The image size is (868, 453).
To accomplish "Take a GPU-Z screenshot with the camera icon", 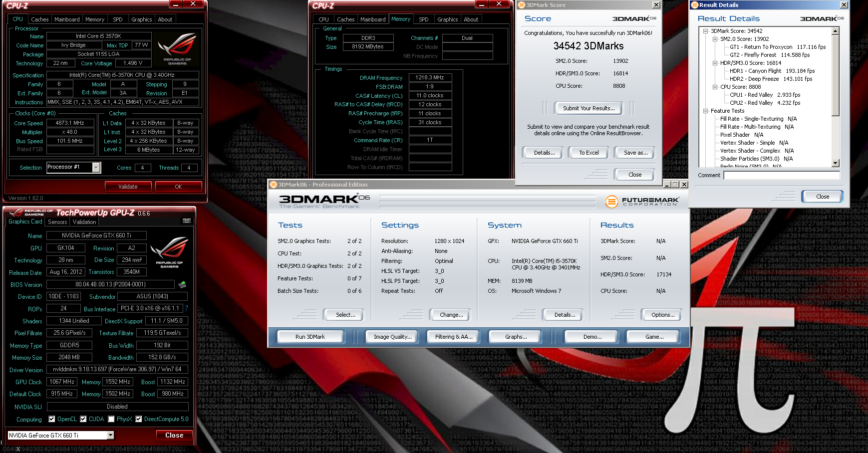I will tap(186, 221).
